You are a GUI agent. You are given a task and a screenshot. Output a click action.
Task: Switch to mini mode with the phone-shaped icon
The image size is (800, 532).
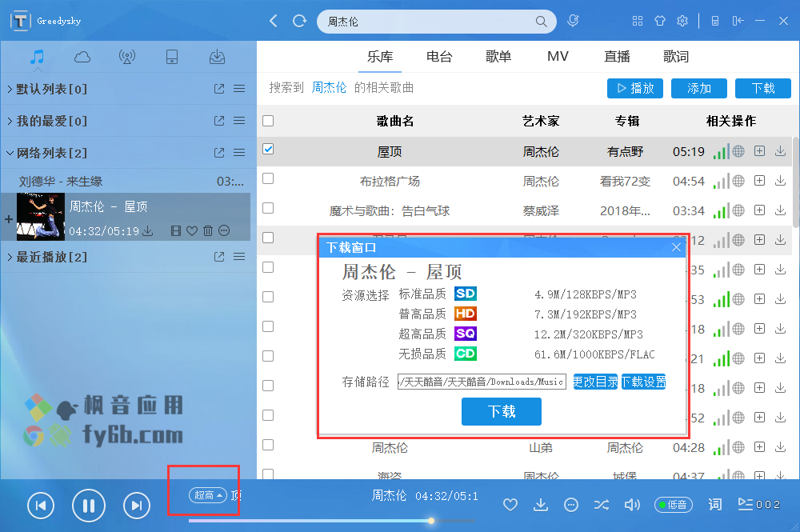click(x=714, y=21)
